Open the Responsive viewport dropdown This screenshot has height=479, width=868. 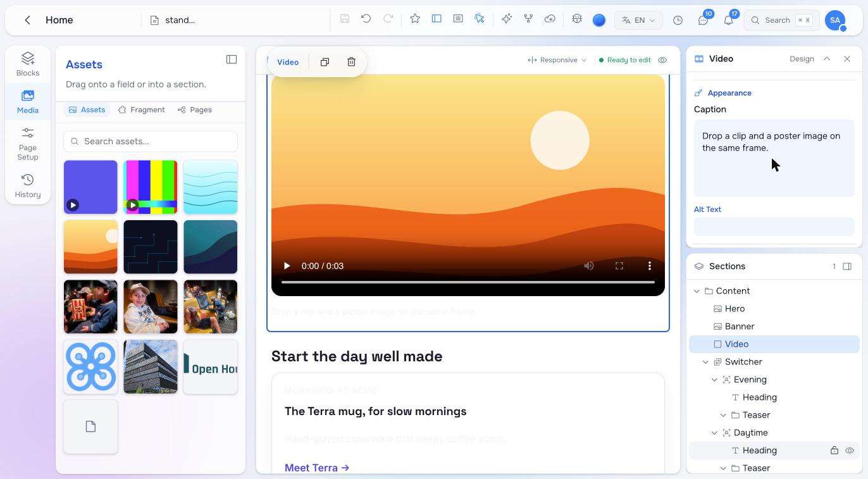(557, 60)
